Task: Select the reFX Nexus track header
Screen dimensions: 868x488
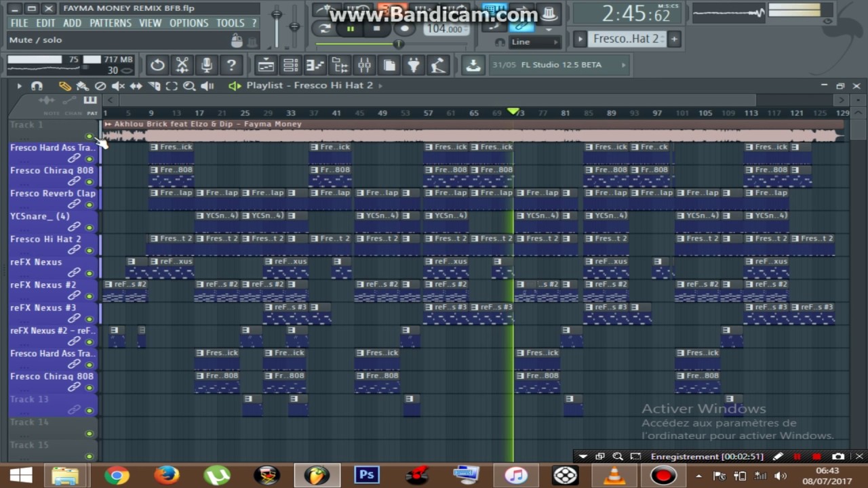Action: (x=53, y=268)
